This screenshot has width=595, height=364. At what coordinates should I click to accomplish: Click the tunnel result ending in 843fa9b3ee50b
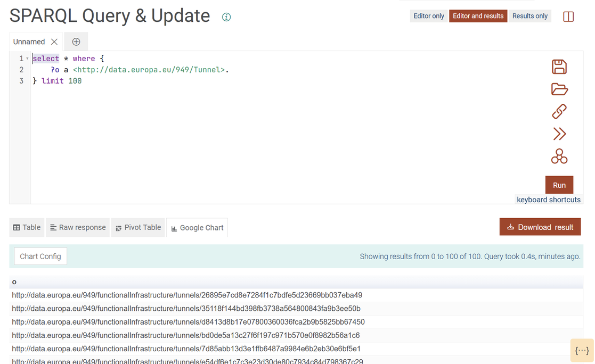click(186, 309)
